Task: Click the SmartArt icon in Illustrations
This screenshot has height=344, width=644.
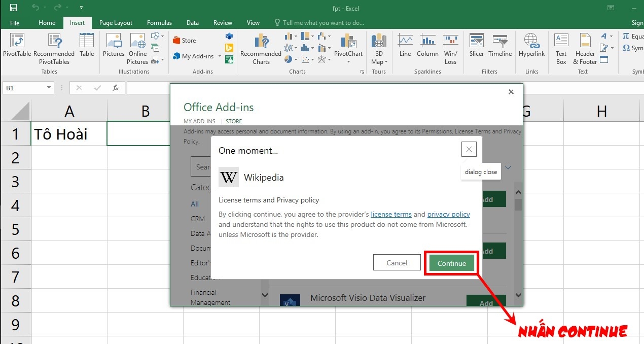Action: pos(156,48)
